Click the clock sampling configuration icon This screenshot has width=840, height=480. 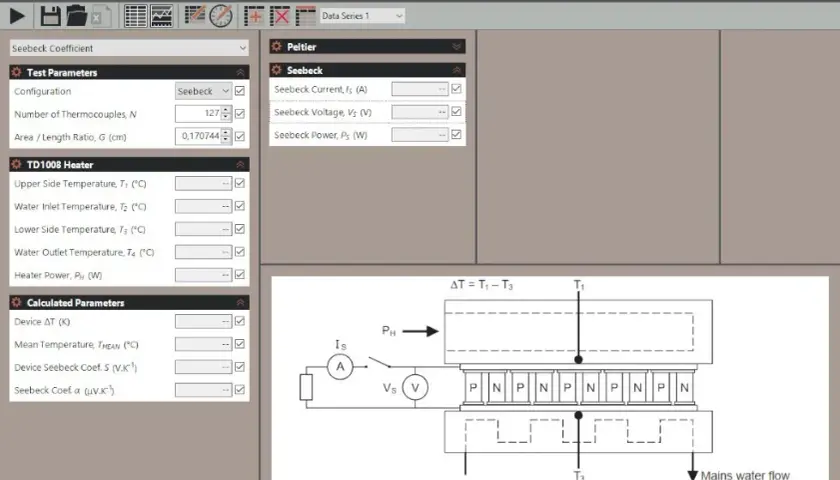point(221,16)
